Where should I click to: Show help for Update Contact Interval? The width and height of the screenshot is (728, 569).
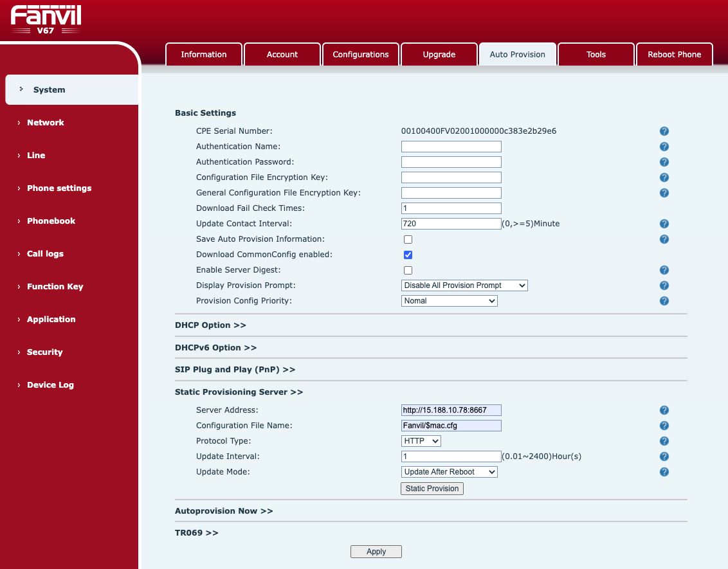tap(664, 224)
